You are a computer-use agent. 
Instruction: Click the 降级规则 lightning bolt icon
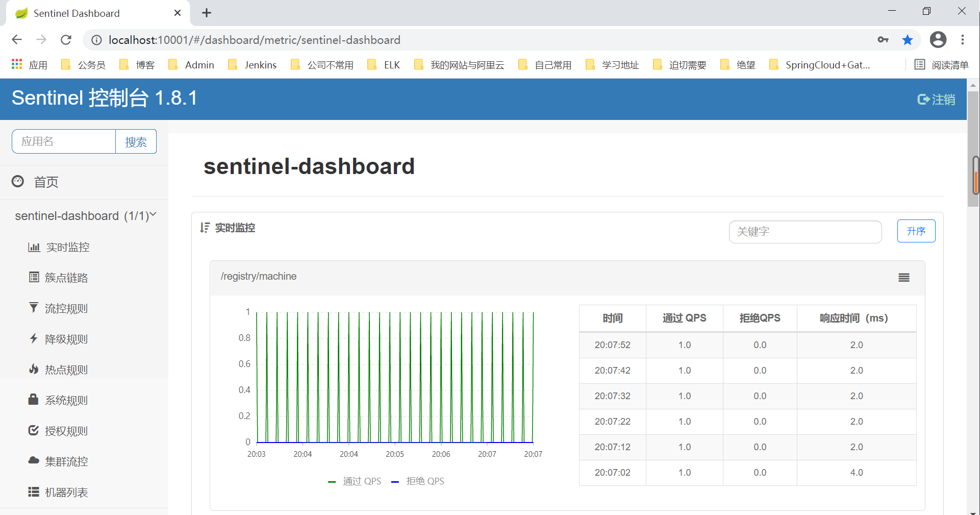(x=34, y=338)
